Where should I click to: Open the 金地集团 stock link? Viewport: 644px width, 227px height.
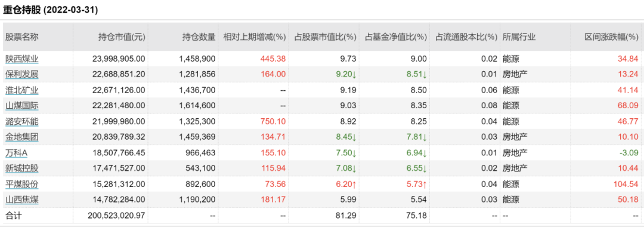tap(22, 137)
